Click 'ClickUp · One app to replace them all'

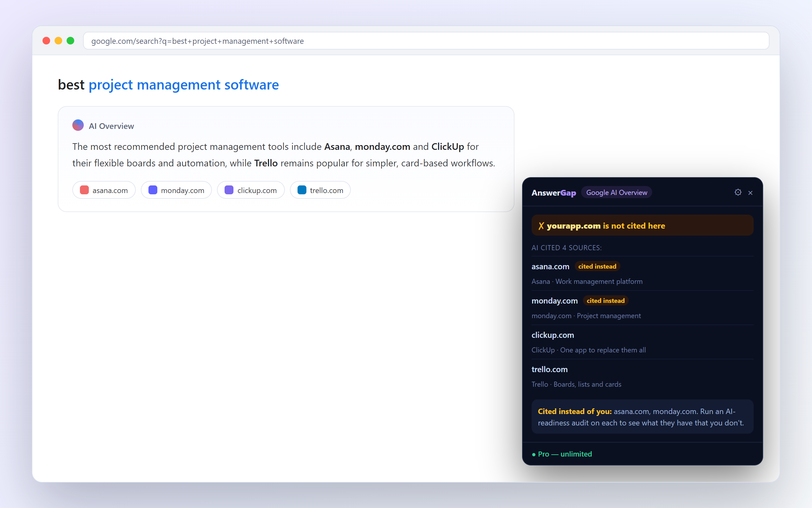pyautogui.click(x=588, y=350)
